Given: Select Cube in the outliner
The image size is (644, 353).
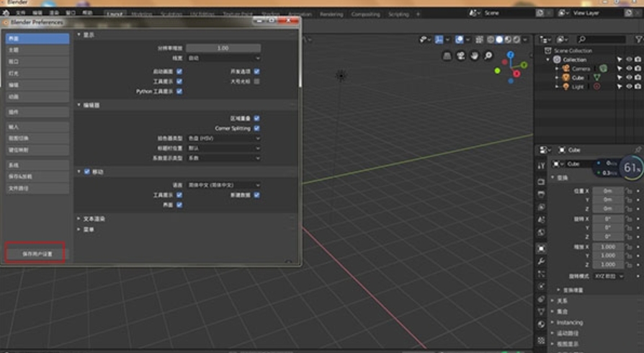Looking at the screenshot, I should (578, 78).
